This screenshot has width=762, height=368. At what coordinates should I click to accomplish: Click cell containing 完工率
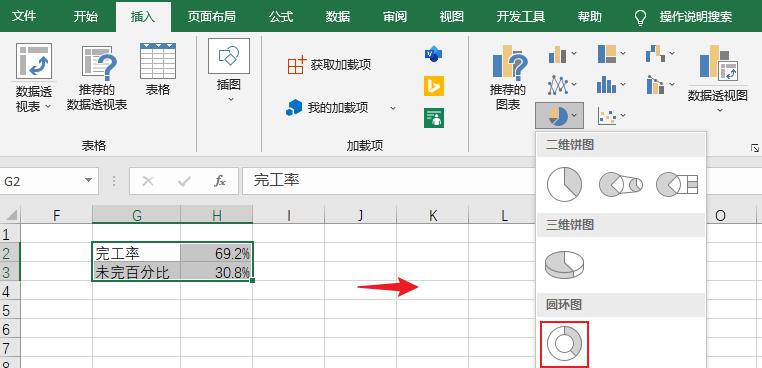(x=137, y=253)
